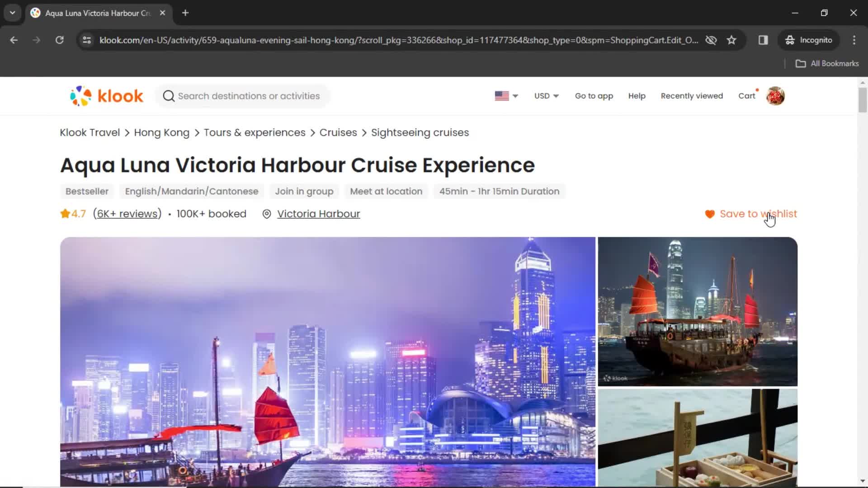868x488 pixels.
Task: Bookmark this page with star icon
Action: click(x=731, y=40)
